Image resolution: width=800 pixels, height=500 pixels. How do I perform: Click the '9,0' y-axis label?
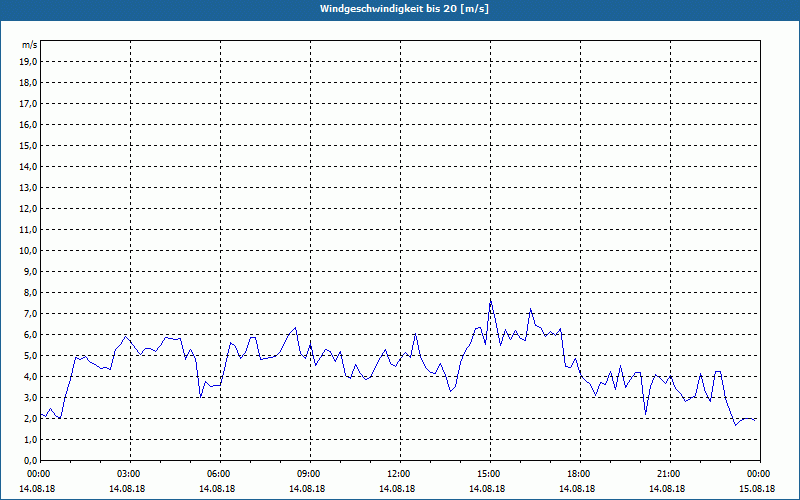tap(30, 271)
